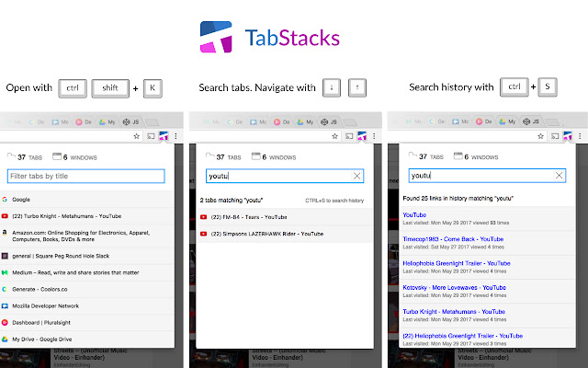Click bookmark star in middle browser toolbar
Viewport: 588px width, 368px height.
[334, 136]
